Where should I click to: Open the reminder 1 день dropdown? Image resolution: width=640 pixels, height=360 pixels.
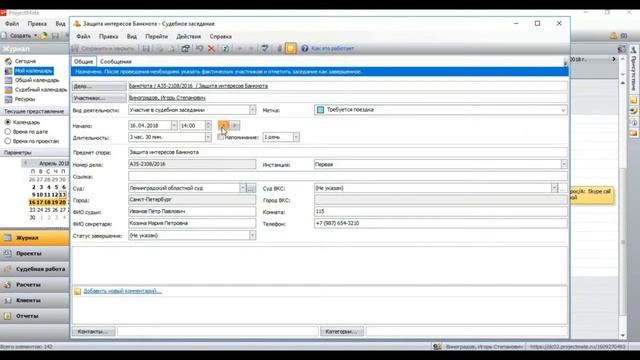(296, 137)
